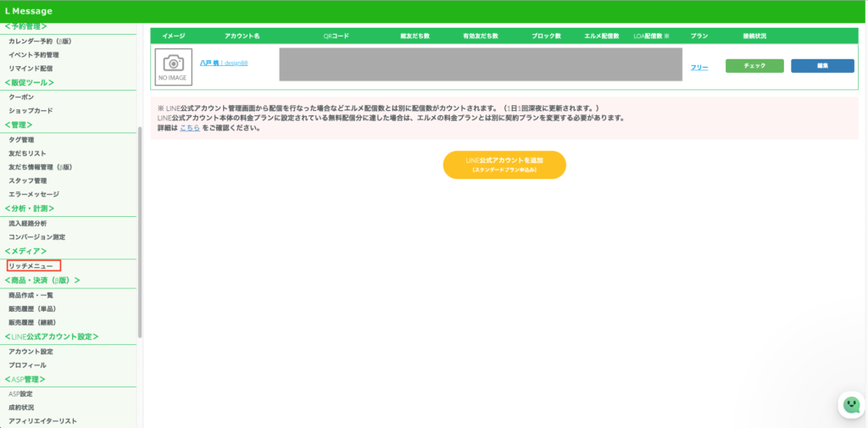Click the chatbot mascot help icon
Image resolution: width=868 pixels, height=428 pixels.
pos(850,405)
